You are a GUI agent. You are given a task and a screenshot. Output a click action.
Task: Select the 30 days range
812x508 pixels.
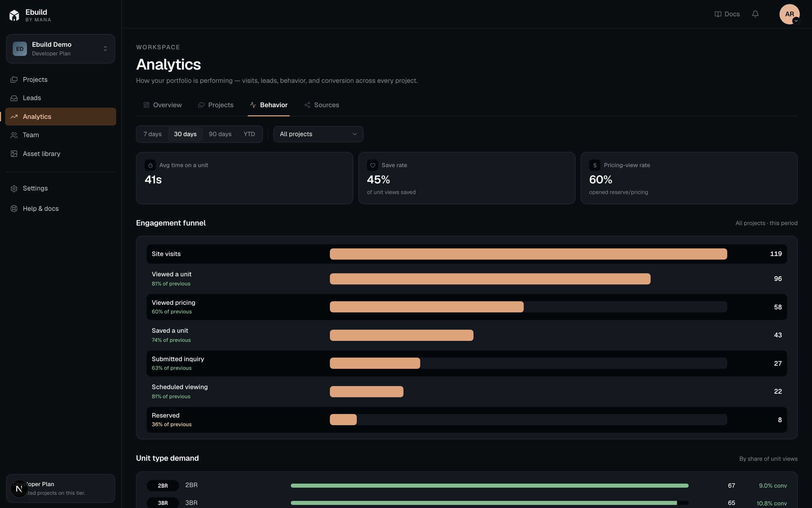[x=185, y=134]
